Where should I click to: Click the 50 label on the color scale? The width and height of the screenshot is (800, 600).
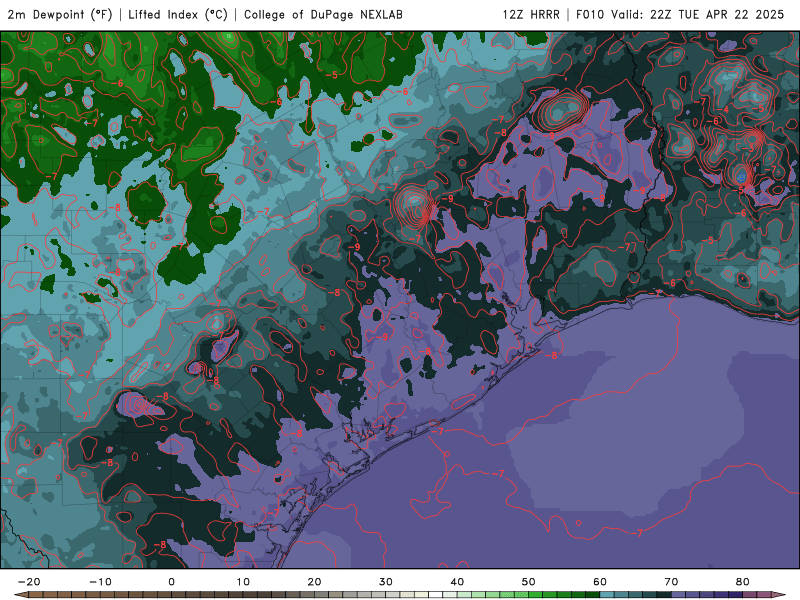point(529,582)
